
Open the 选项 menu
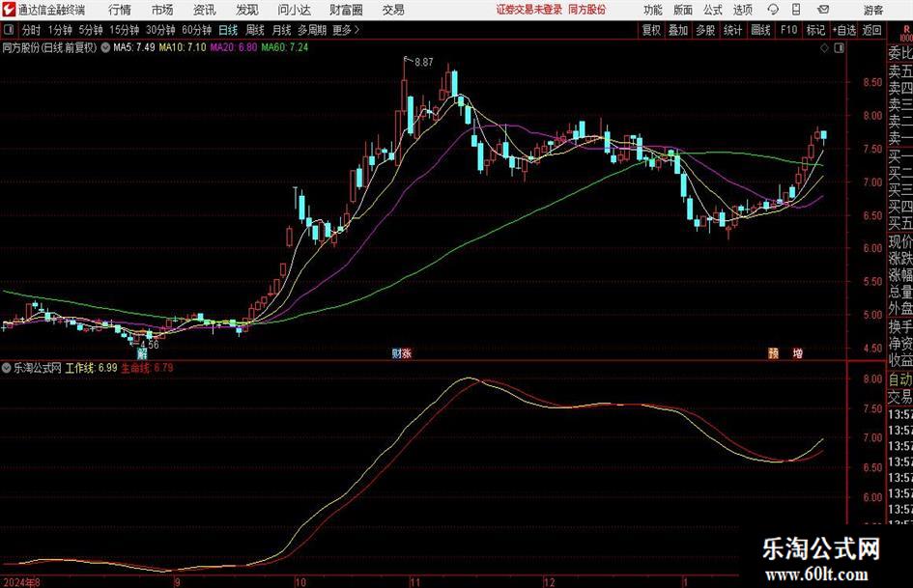742,10
